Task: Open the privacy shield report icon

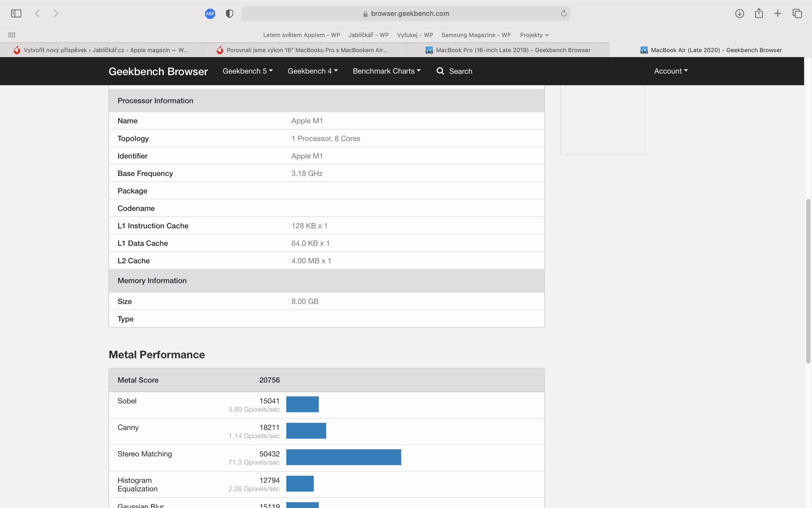Action: (230, 13)
